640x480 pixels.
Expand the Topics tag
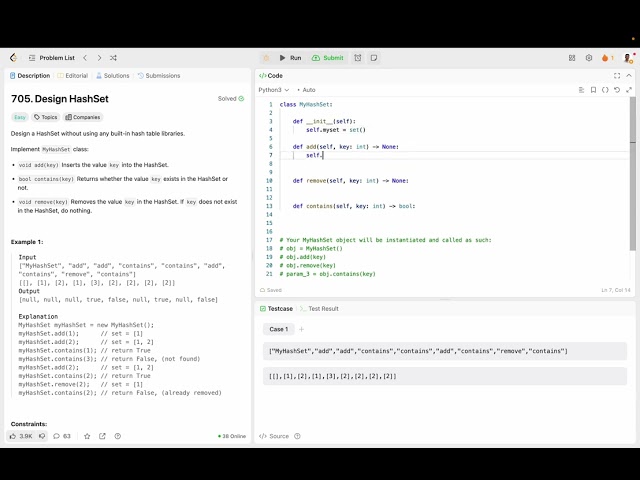click(x=45, y=117)
